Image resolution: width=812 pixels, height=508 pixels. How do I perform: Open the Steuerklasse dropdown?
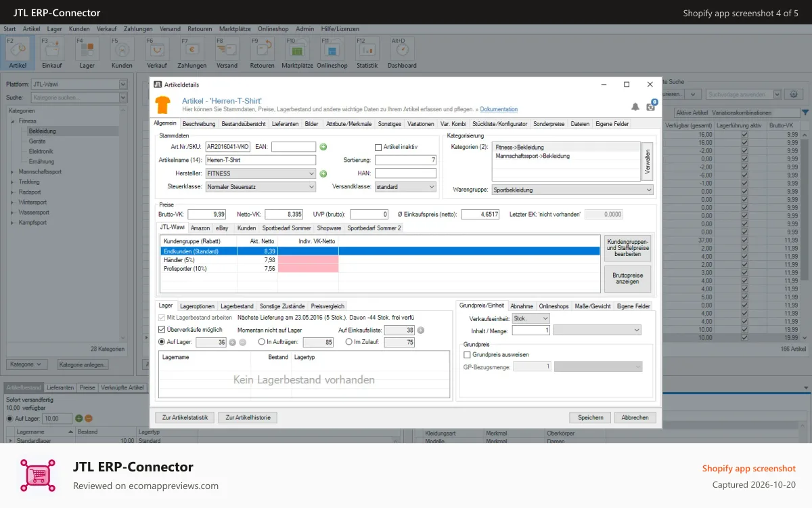pyautogui.click(x=261, y=187)
